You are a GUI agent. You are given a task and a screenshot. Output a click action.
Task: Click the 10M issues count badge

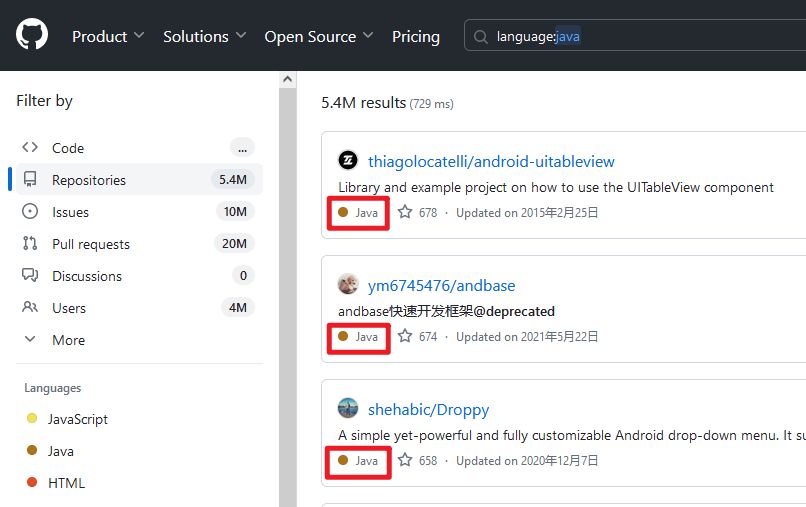(235, 211)
